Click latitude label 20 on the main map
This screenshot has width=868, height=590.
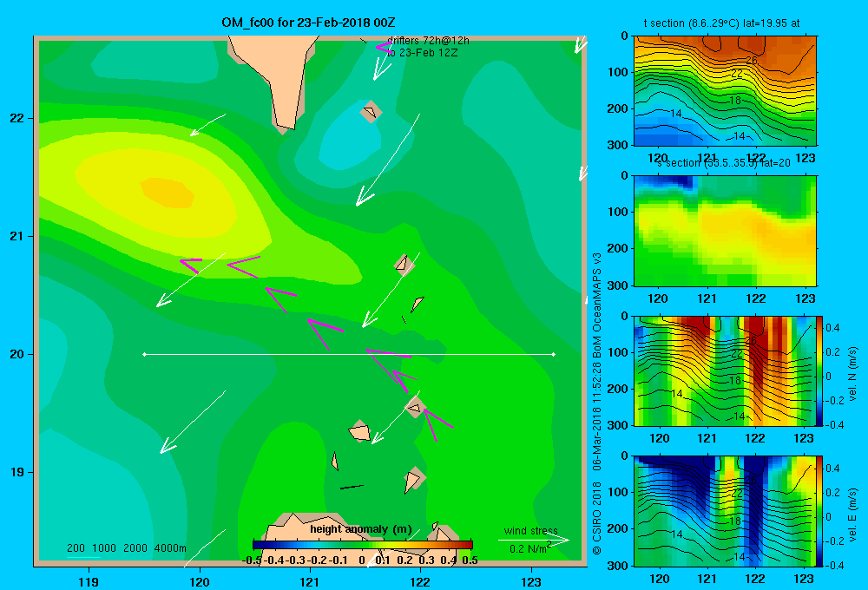point(17,354)
